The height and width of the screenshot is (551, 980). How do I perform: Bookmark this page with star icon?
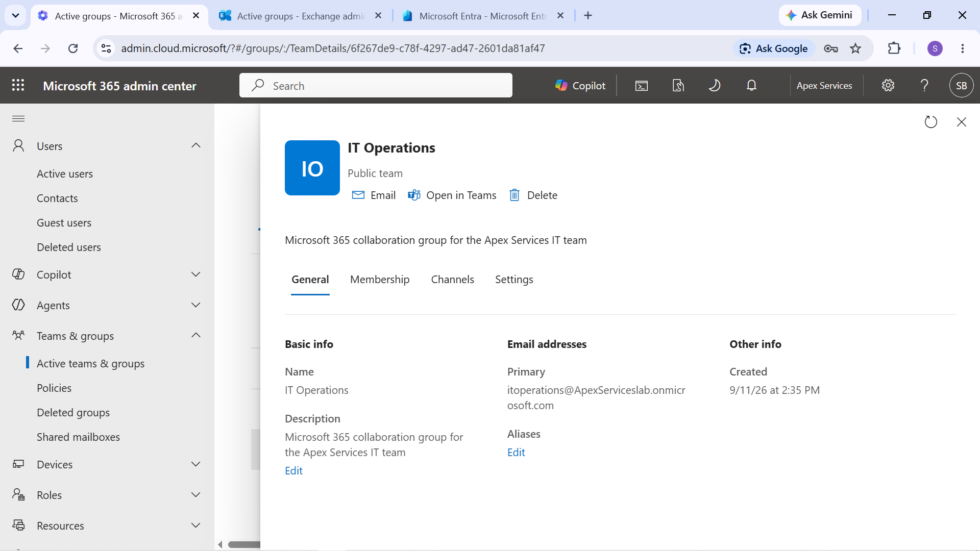click(855, 48)
